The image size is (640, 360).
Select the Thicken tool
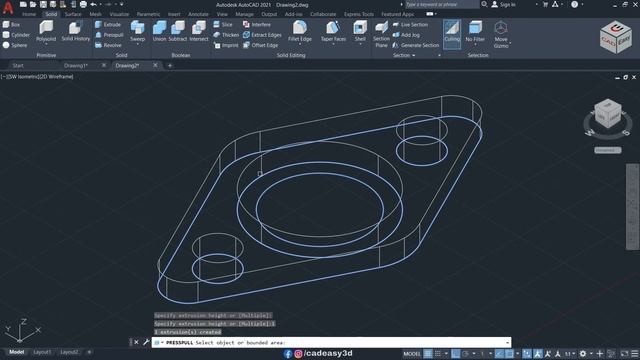(x=226, y=35)
